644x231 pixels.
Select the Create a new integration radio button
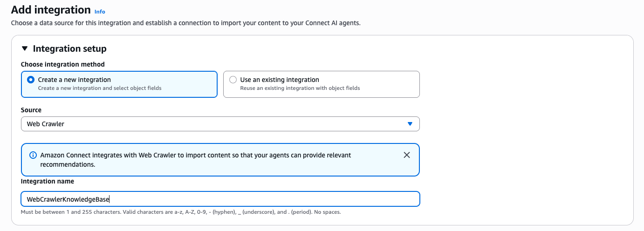31,80
